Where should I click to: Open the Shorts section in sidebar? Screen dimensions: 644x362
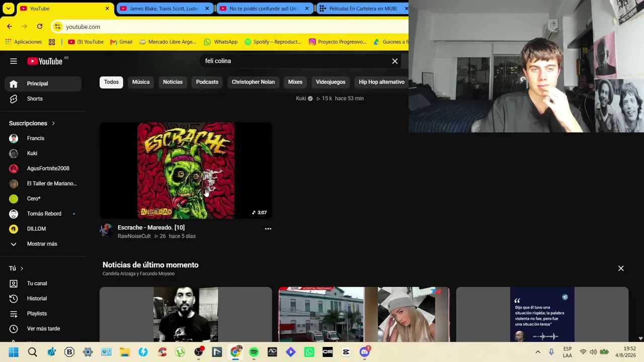point(43,99)
